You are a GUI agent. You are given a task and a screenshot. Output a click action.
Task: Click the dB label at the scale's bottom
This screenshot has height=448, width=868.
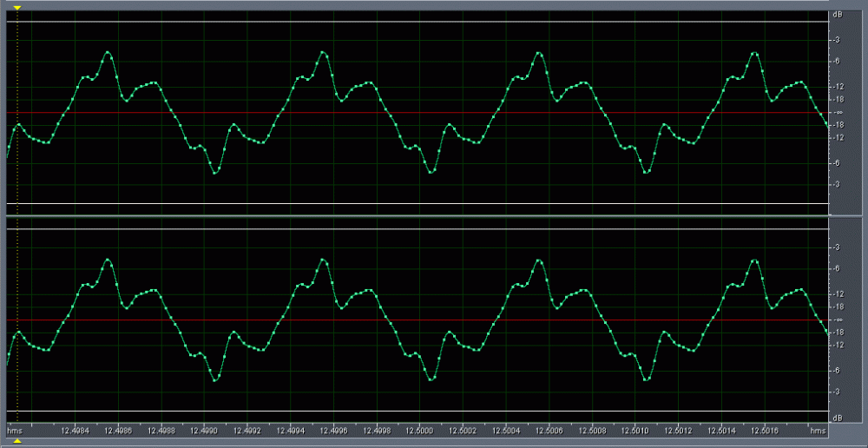point(838,418)
